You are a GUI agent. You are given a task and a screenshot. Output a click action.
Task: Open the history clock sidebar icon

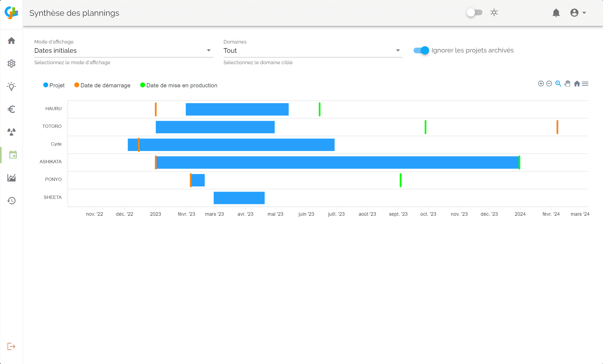pyautogui.click(x=11, y=201)
